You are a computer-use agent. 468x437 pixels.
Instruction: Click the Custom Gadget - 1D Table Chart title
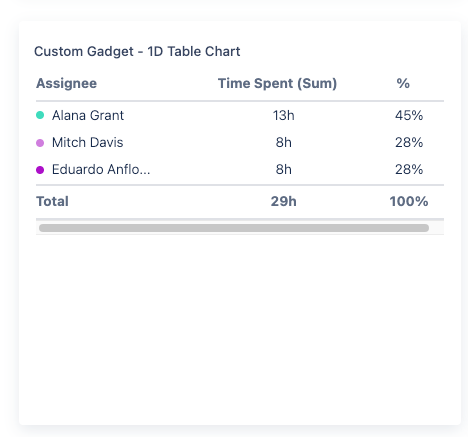tap(137, 52)
